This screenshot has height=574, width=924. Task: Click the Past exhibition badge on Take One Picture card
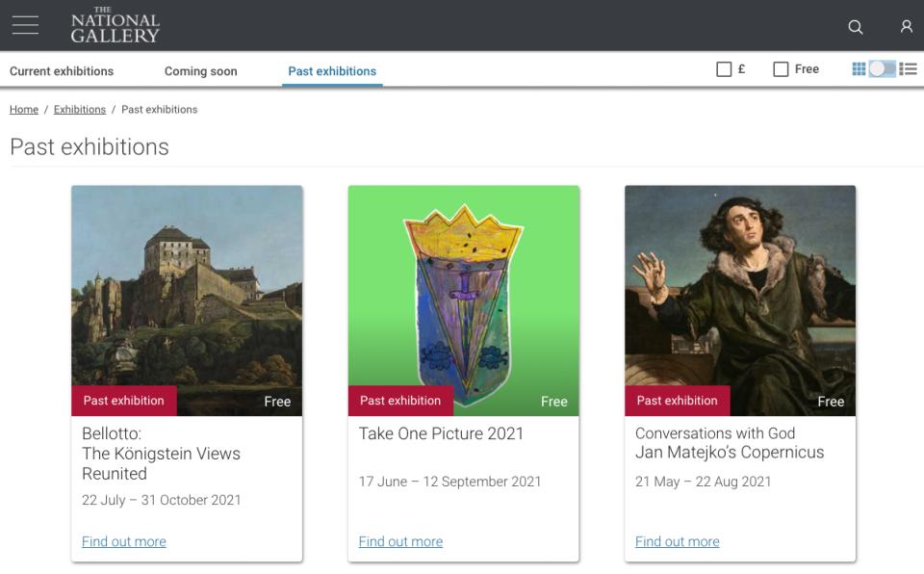400,401
